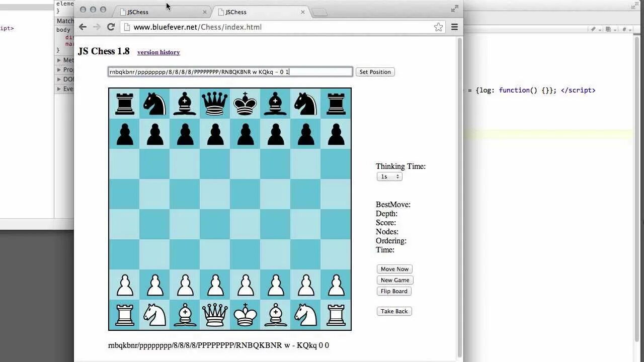This screenshot has height=362, width=644.
Task: Expand the Eve... section in DevTools sidebar
Action: (58, 89)
